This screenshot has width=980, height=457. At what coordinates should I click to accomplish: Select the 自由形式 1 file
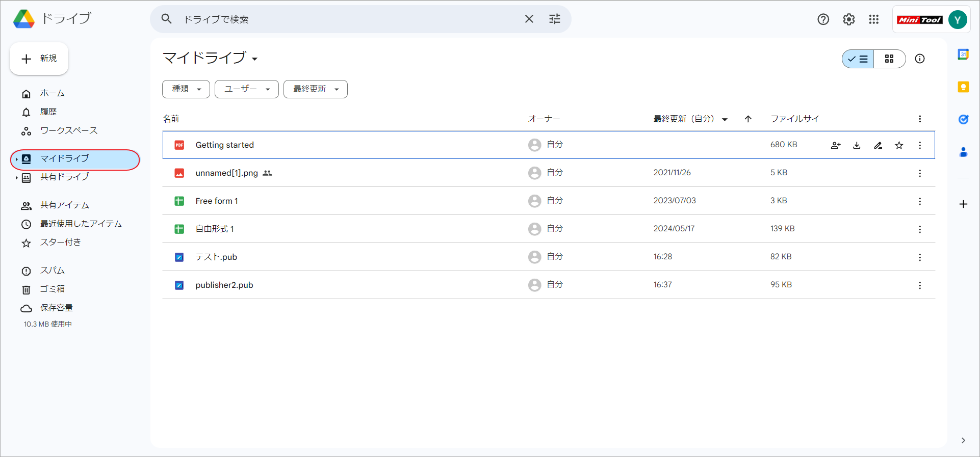click(x=549, y=229)
